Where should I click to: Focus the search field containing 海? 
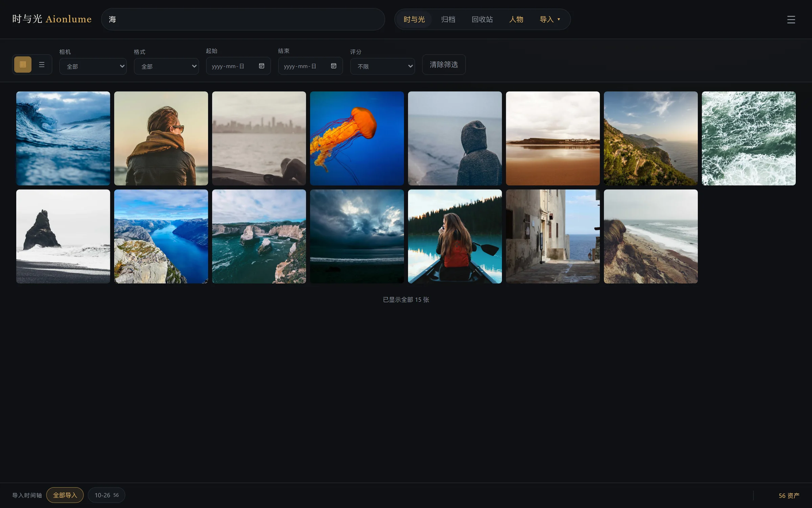tap(243, 19)
